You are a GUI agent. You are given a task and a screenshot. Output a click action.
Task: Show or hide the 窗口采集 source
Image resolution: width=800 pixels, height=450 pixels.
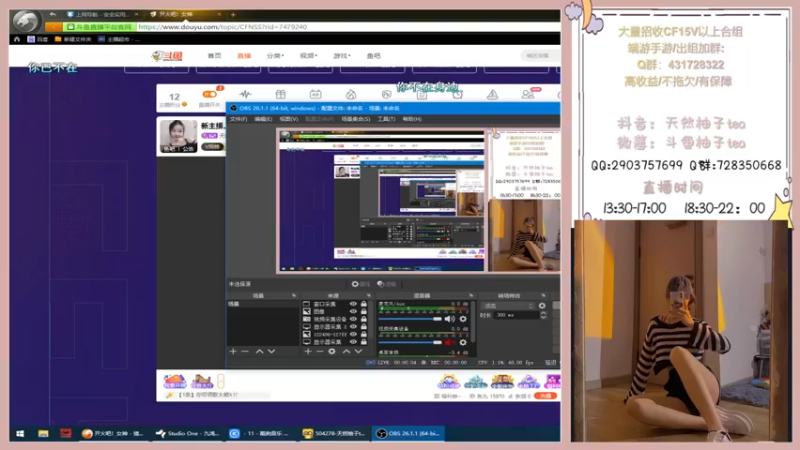coord(353,304)
